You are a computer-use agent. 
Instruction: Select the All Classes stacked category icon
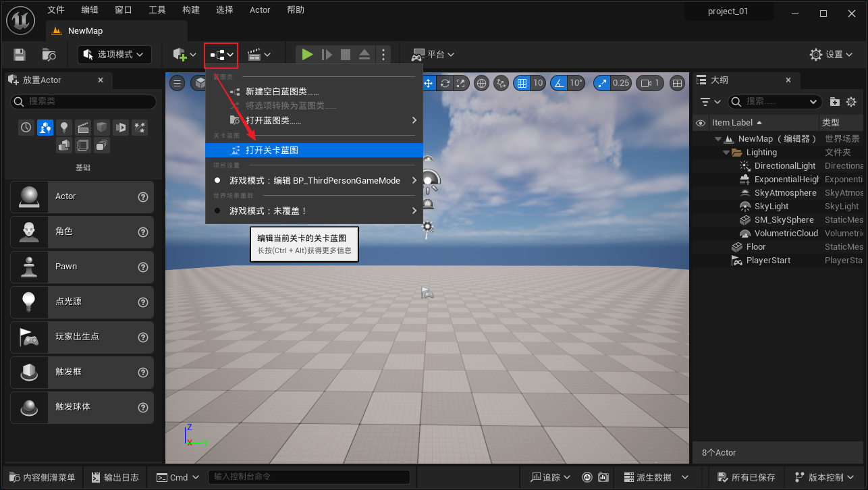(102, 145)
